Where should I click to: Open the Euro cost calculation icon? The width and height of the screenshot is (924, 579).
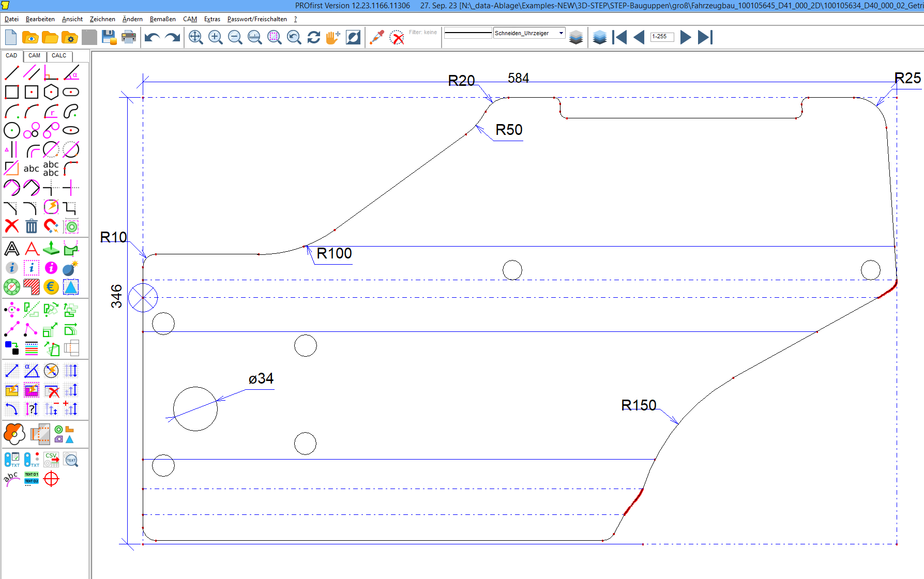[x=51, y=287]
